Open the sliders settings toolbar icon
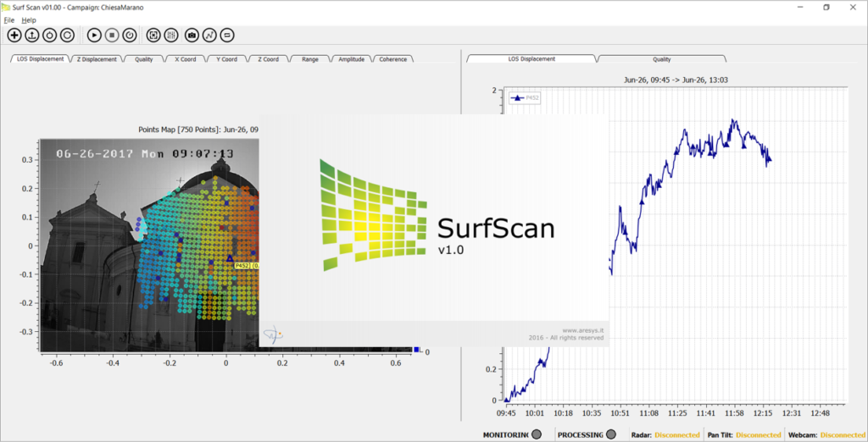 (x=171, y=36)
